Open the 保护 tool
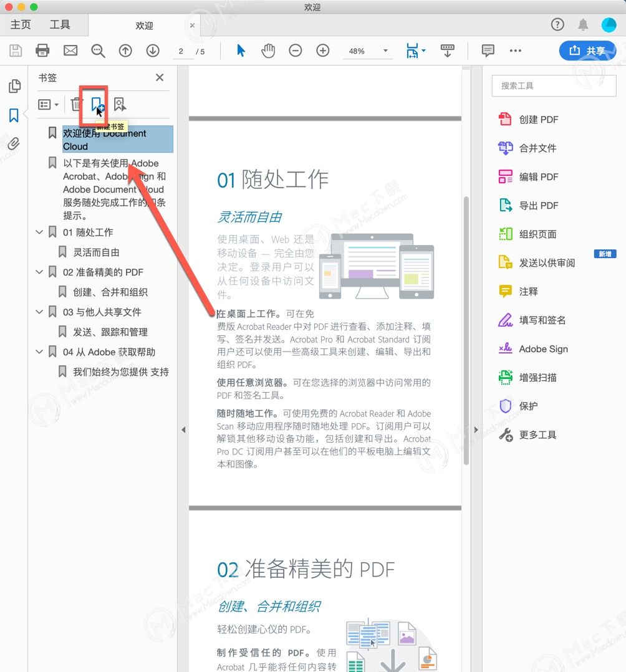 tap(518, 406)
